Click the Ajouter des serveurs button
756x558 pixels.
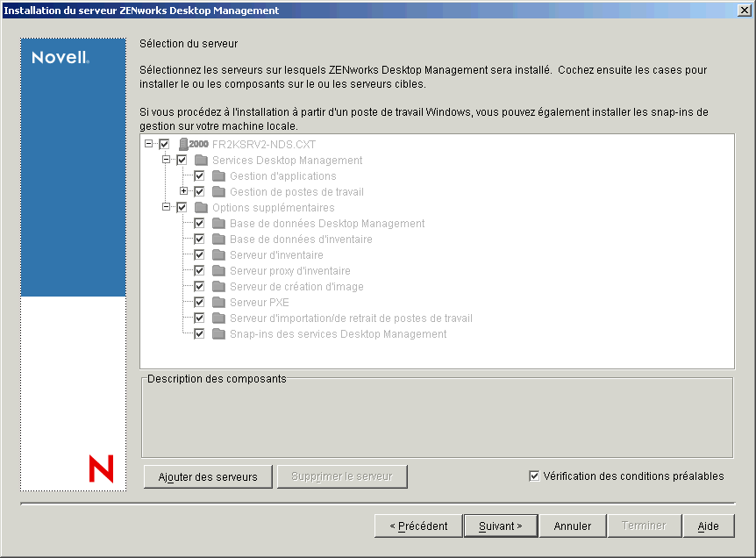(x=207, y=476)
